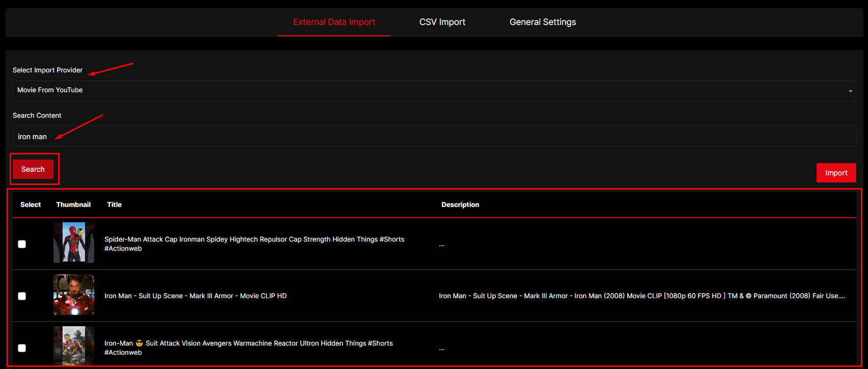Tick the checkbox for Spider-Man Attack Cap row
The width and height of the screenshot is (868, 369).
click(x=22, y=244)
